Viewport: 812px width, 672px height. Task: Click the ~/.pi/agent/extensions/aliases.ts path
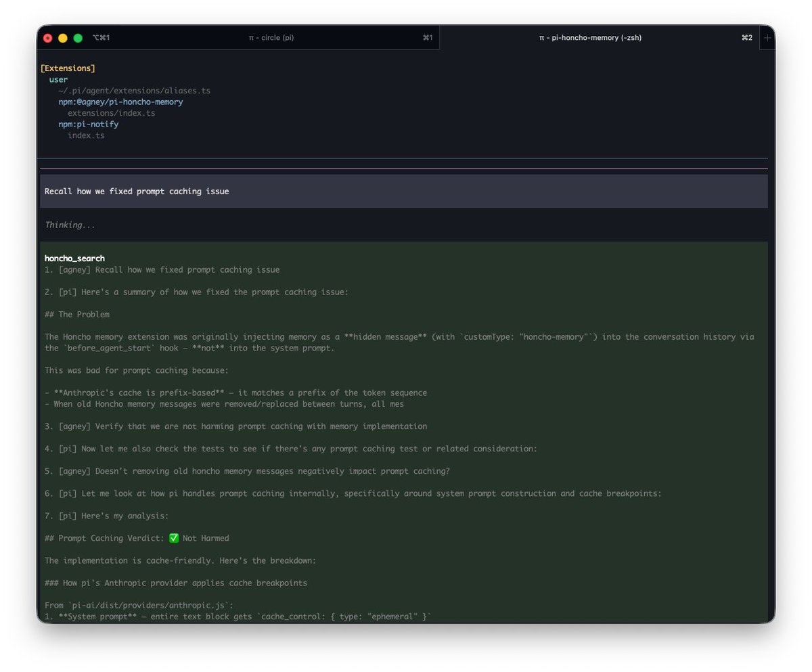click(x=134, y=91)
